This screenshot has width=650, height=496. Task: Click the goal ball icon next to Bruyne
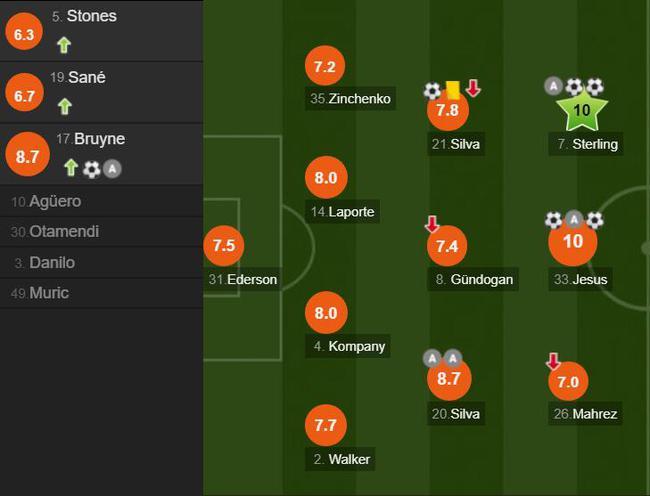click(92, 169)
